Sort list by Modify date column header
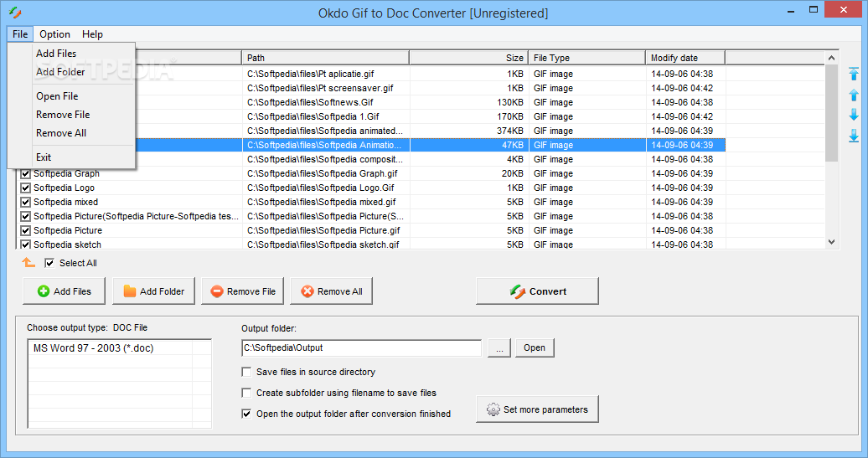The height and width of the screenshot is (458, 868). (685, 58)
